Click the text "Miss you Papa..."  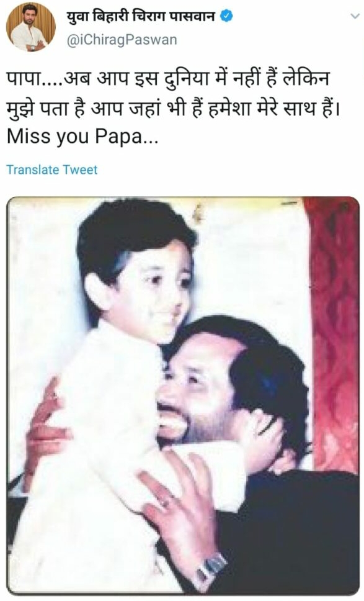[82, 138]
